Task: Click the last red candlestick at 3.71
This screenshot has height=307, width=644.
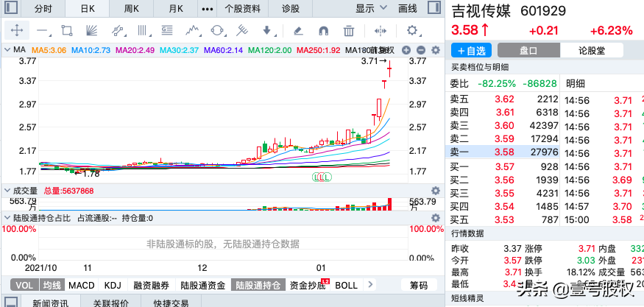Action: point(389,68)
